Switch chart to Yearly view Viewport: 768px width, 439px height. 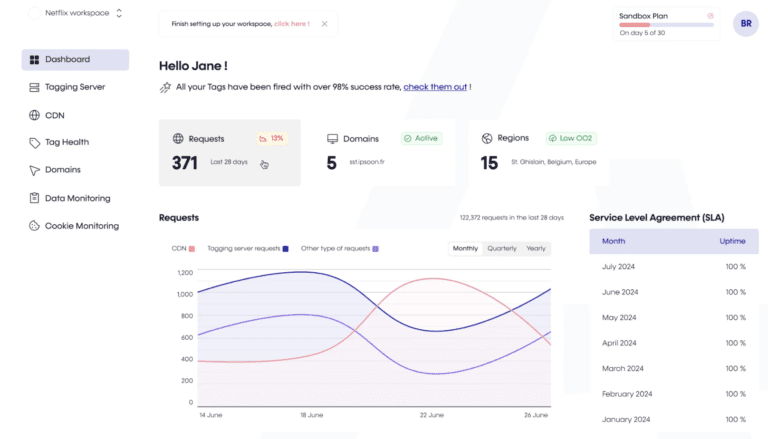click(536, 248)
